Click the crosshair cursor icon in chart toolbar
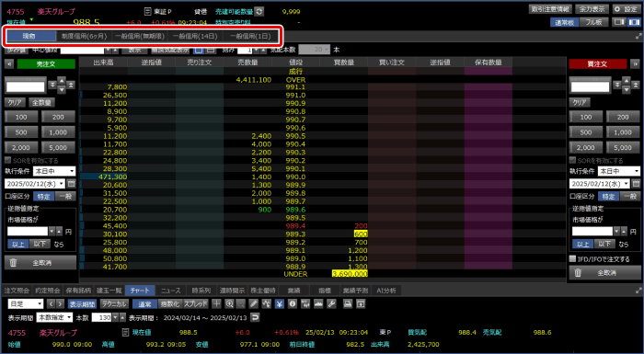Viewport: 644px width, 354px height. [216, 304]
